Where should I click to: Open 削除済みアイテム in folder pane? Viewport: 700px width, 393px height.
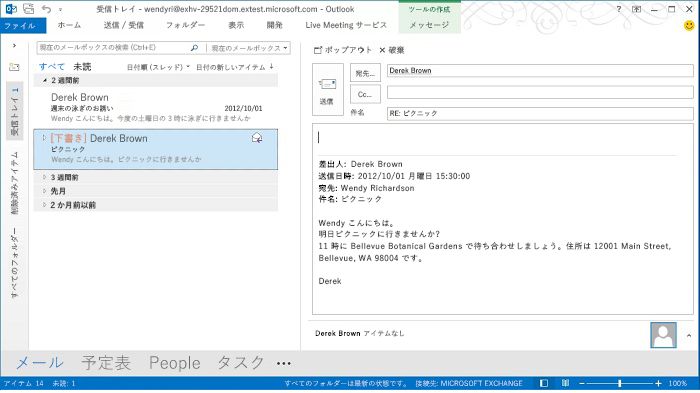pyautogui.click(x=15, y=183)
